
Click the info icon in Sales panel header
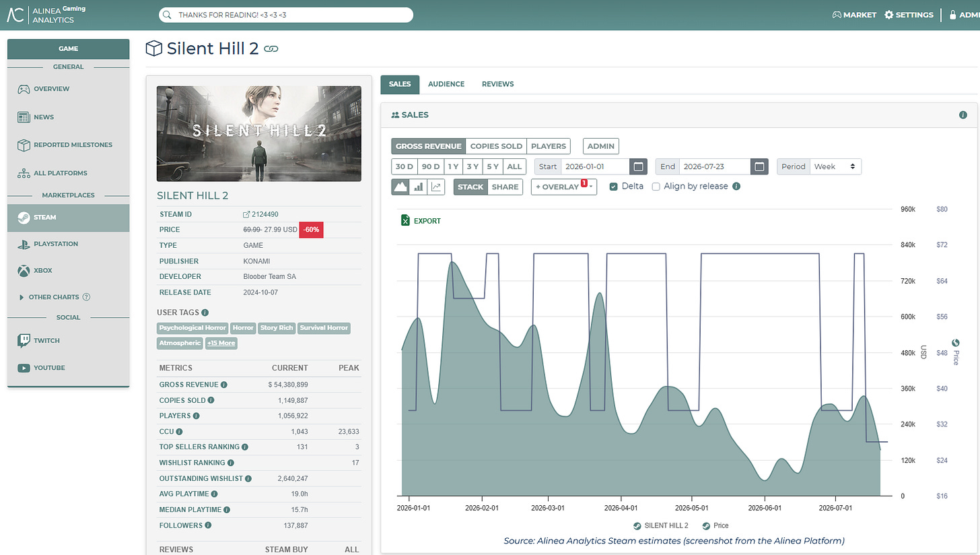963,115
